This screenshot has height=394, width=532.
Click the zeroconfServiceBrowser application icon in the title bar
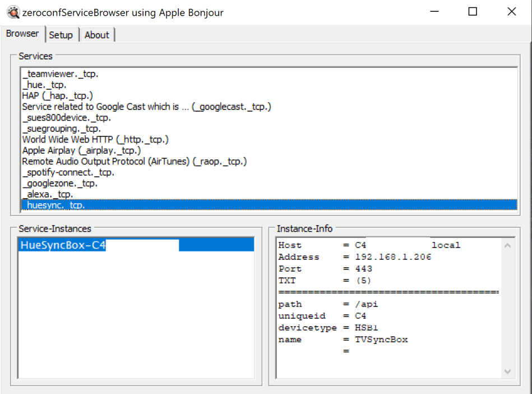pyautogui.click(x=12, y=12)
